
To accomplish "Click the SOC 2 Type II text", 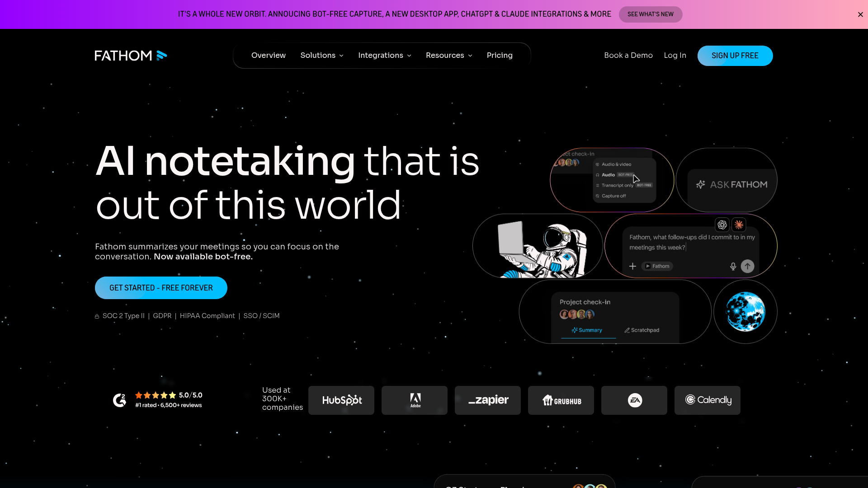I will click(123, 316).
